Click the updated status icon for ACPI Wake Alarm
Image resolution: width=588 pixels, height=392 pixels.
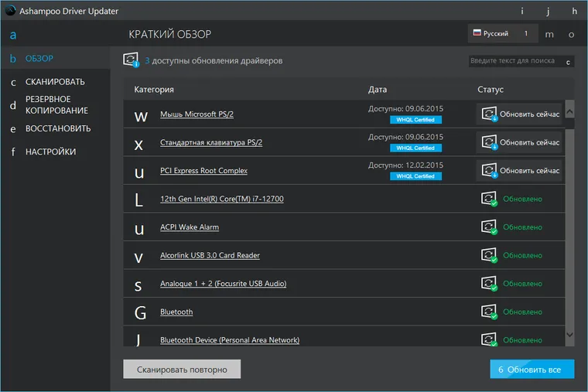489,227
